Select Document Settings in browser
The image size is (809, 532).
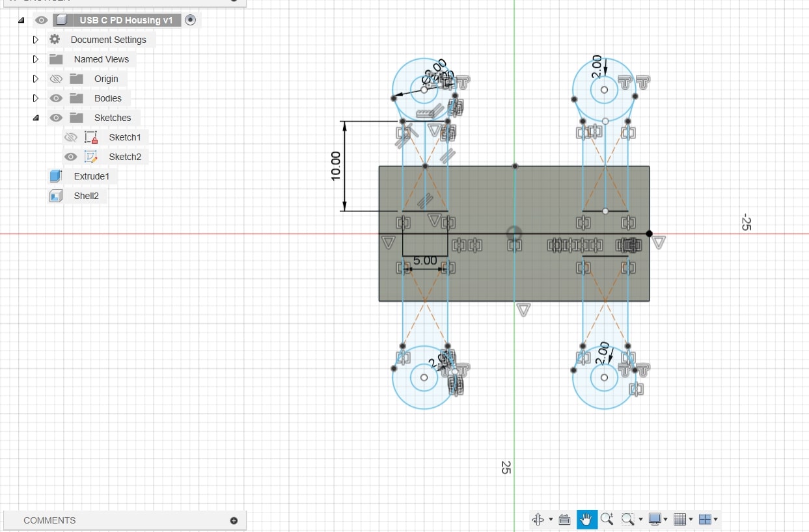108,40
